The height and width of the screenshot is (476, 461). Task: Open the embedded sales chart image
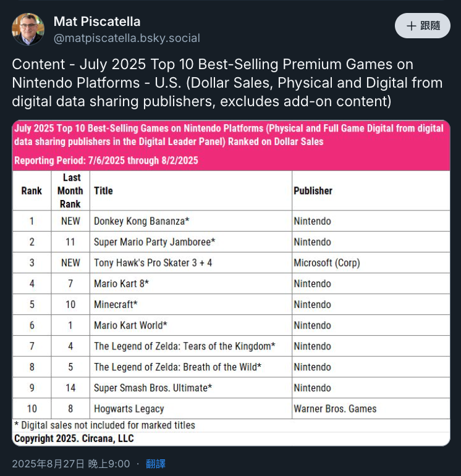tap(231, 283)
